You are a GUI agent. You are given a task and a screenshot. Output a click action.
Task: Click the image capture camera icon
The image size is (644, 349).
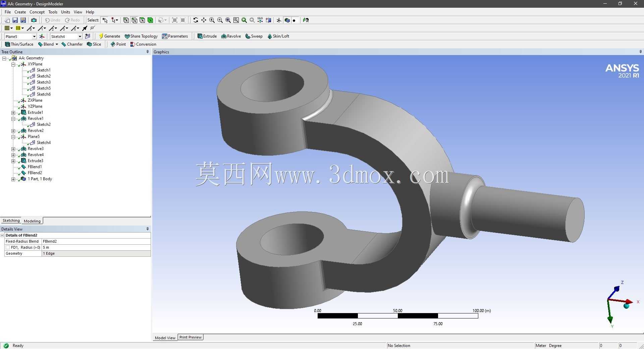click(34, 20)
